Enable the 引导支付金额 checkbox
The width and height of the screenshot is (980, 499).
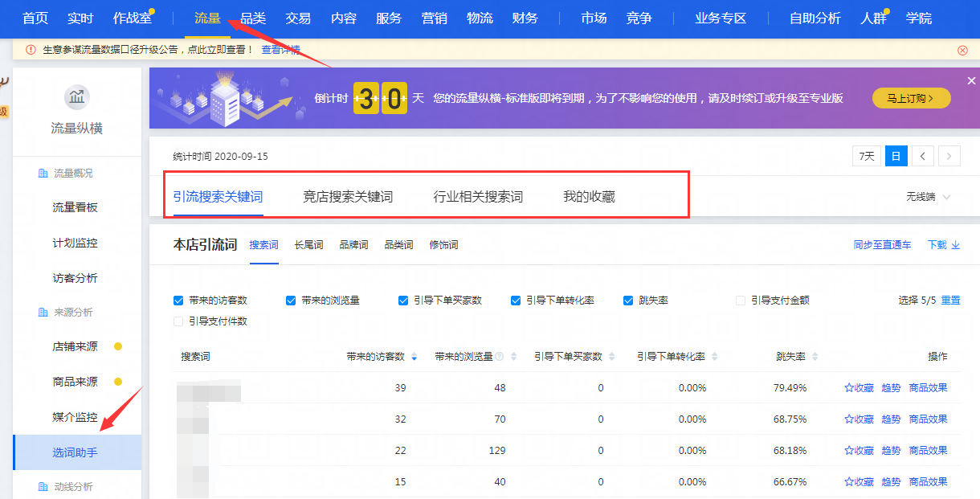741,301
